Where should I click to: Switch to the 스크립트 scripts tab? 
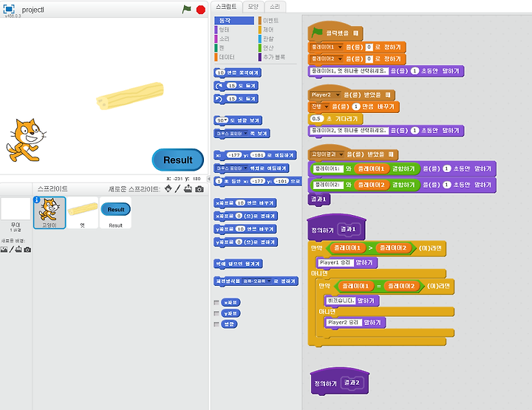226,7
